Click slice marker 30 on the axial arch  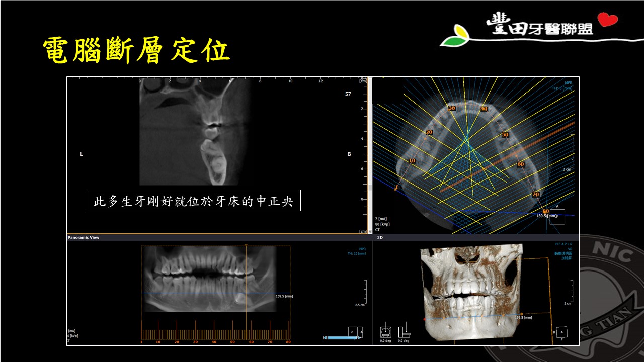pos(451,108)
